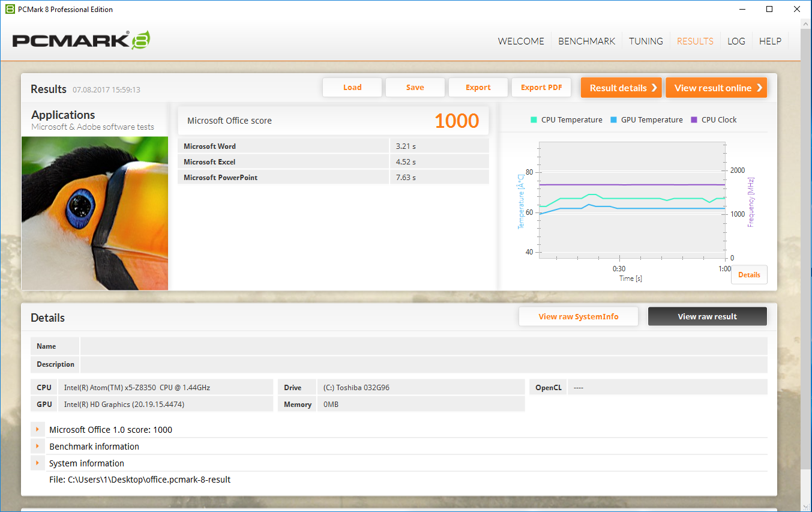
Task: Minimize the PCMark 8 window
Action: tap(742, 9)
